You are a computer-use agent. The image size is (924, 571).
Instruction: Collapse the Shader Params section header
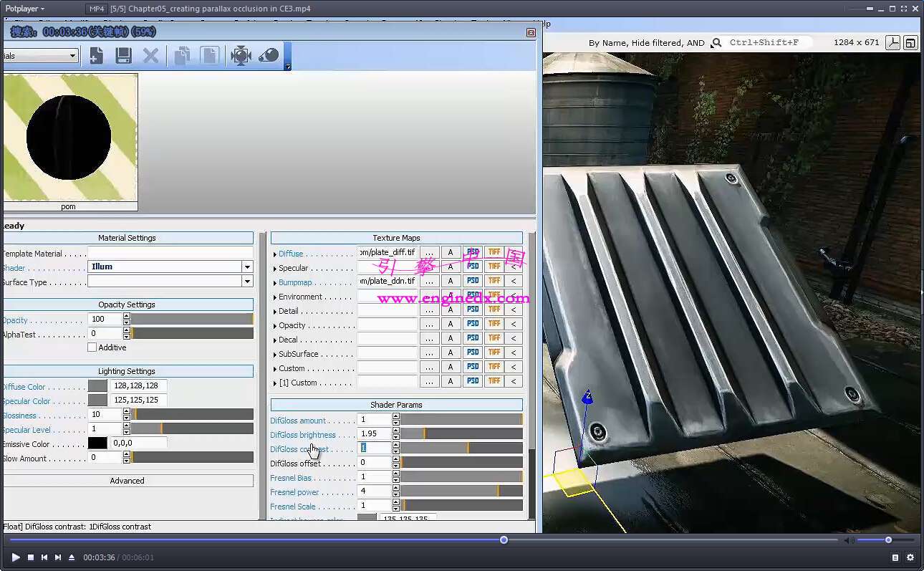397,405
